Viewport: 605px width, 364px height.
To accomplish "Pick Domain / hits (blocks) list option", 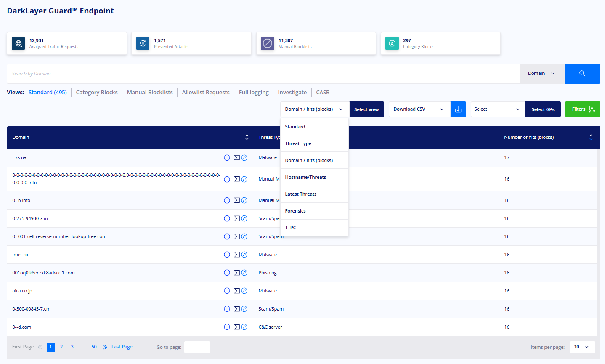I will (314, 160).
